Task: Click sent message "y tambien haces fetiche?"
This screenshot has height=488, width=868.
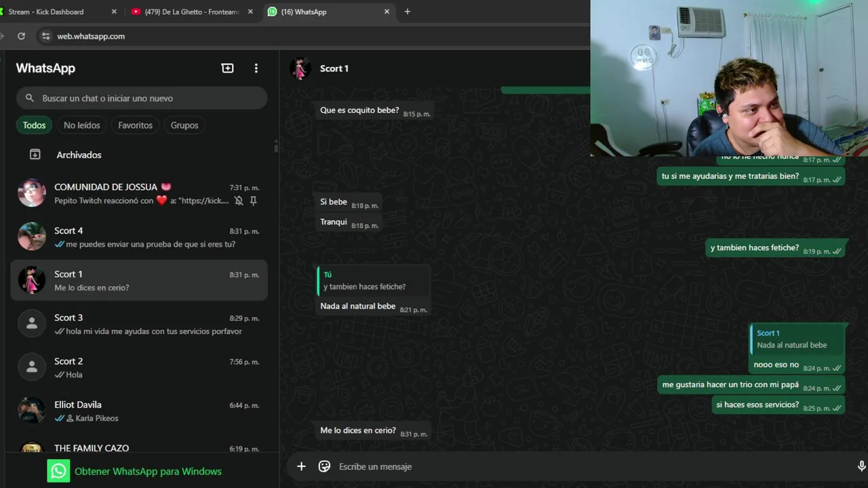Action: [775, 248]
